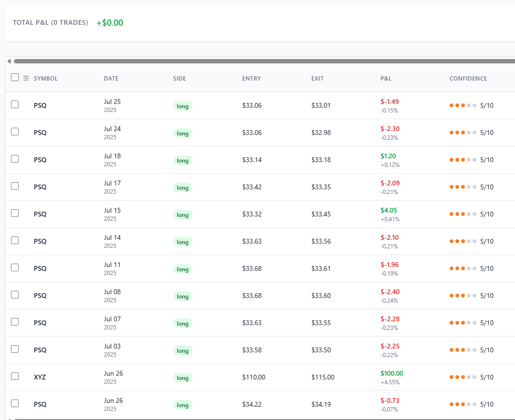Sort the table by DATE column header
This screenshot has height=420, width=515.
click(x=111, y=79)
